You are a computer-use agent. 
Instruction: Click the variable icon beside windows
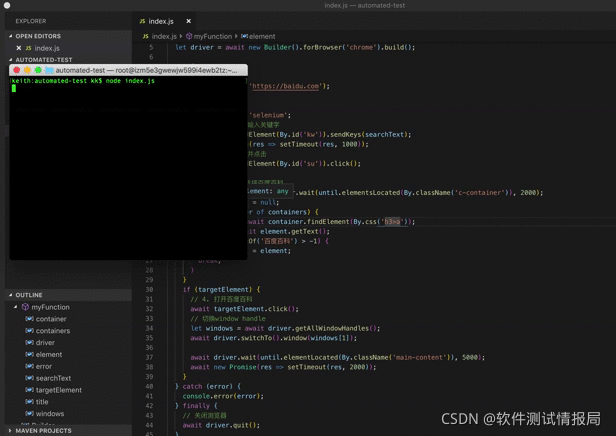pos(29,413)
